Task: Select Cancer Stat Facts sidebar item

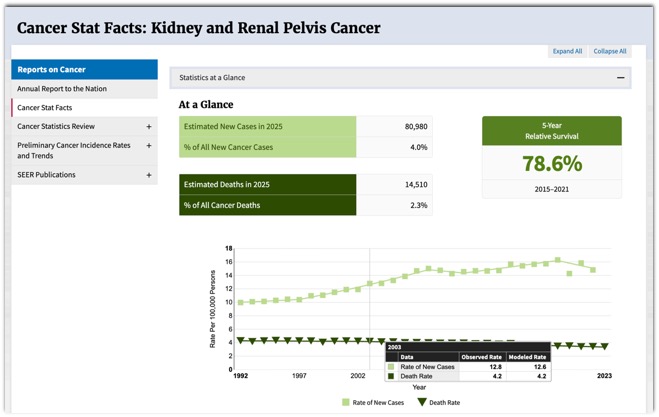Action: coord(45,108)
